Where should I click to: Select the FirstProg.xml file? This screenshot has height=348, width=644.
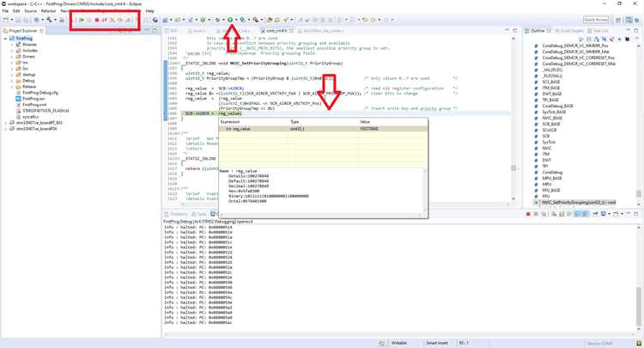(34, 105)
